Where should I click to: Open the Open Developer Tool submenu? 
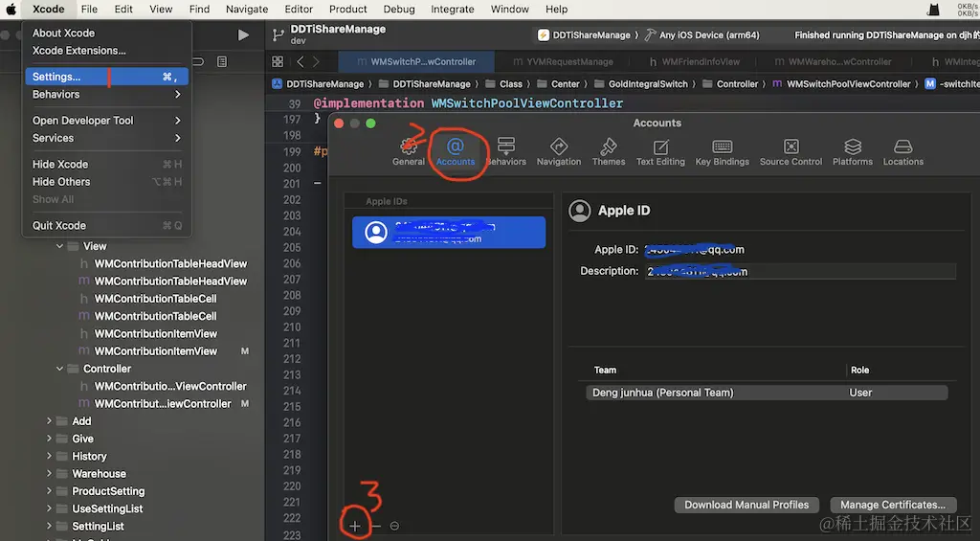click(x=106, y=121)
